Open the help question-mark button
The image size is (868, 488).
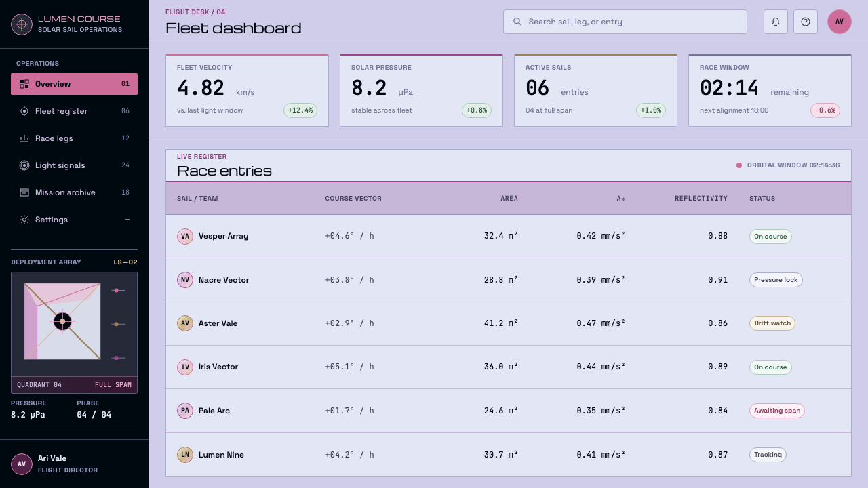tap(806, 22)
